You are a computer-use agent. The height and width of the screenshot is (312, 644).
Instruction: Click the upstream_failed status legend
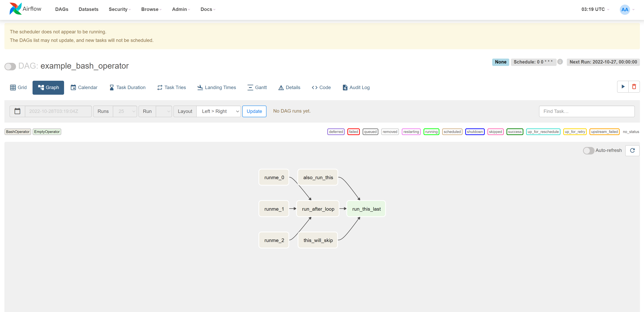(x=604, y=132)
